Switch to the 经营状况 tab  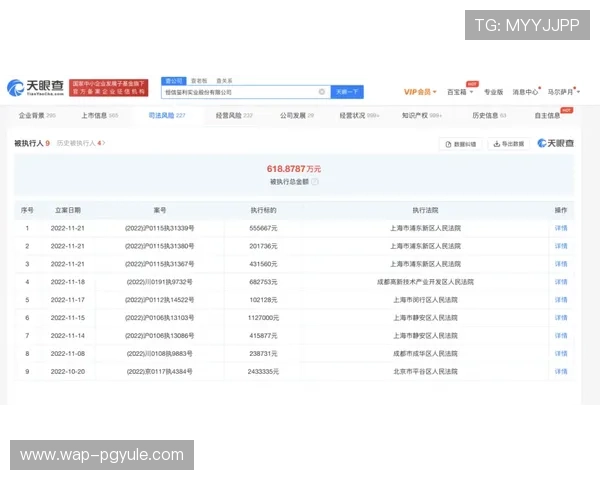359,115
